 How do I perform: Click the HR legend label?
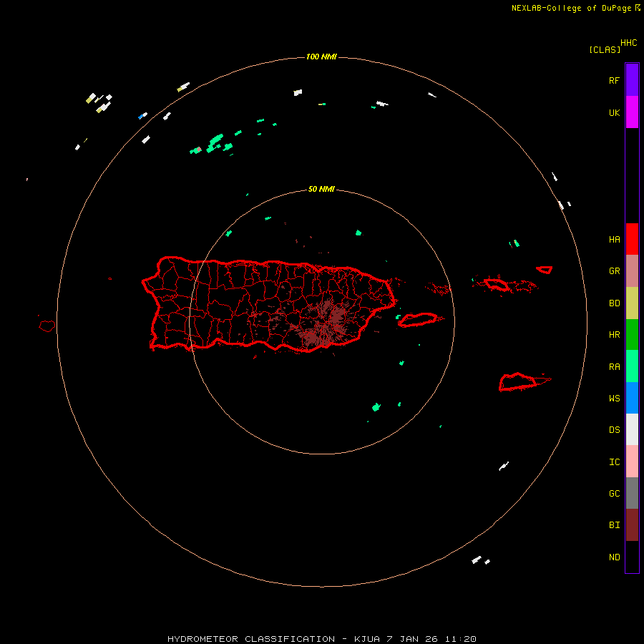(614, 335)
